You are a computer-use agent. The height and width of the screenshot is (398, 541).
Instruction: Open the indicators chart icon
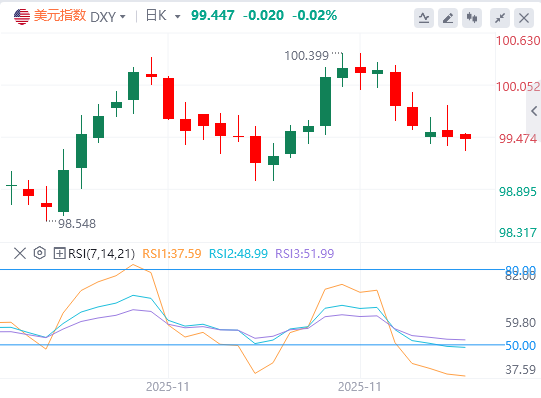coord(424,18)
